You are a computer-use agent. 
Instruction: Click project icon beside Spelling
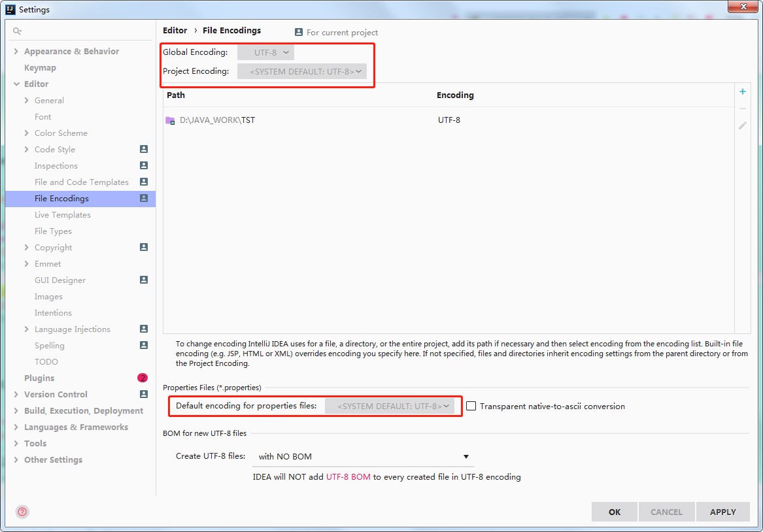144,345
